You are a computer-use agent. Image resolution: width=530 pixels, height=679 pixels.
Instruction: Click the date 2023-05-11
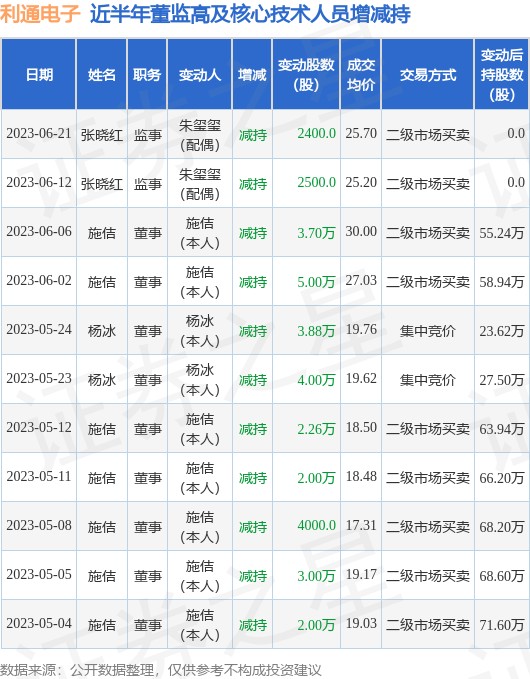[x=39, y=476]
